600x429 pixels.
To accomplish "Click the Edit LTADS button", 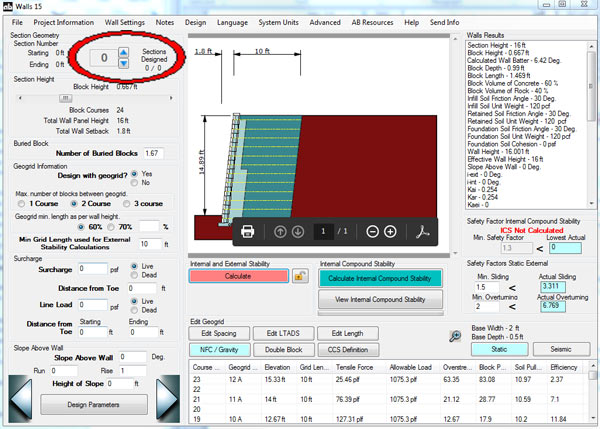I will [x=283, y=333].
